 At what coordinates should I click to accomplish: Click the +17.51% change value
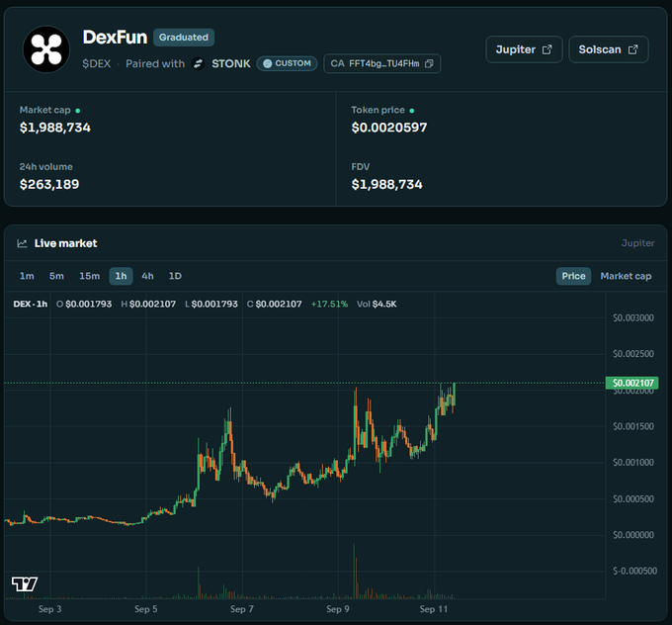pos(329,305)
